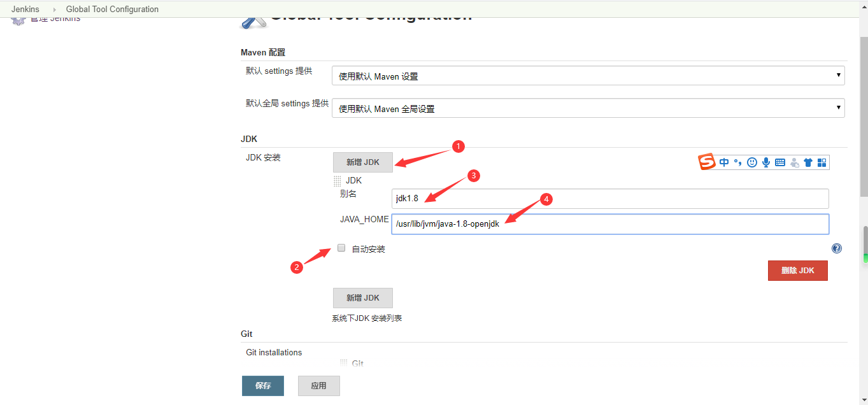Save configuration with 保存 button

coord(263,386)
